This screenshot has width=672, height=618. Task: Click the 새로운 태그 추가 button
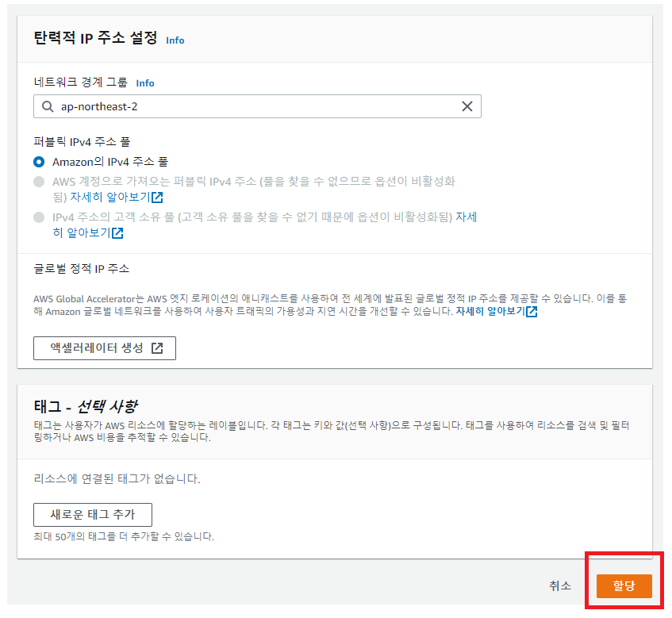93,514
